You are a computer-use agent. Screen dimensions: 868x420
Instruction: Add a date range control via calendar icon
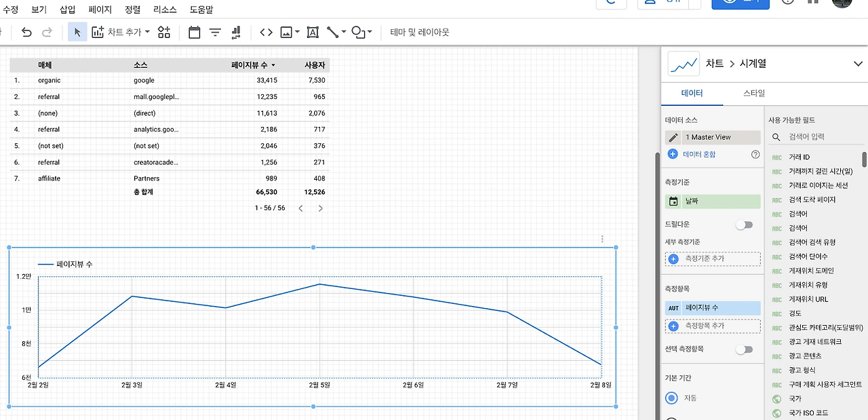(195, 32)
